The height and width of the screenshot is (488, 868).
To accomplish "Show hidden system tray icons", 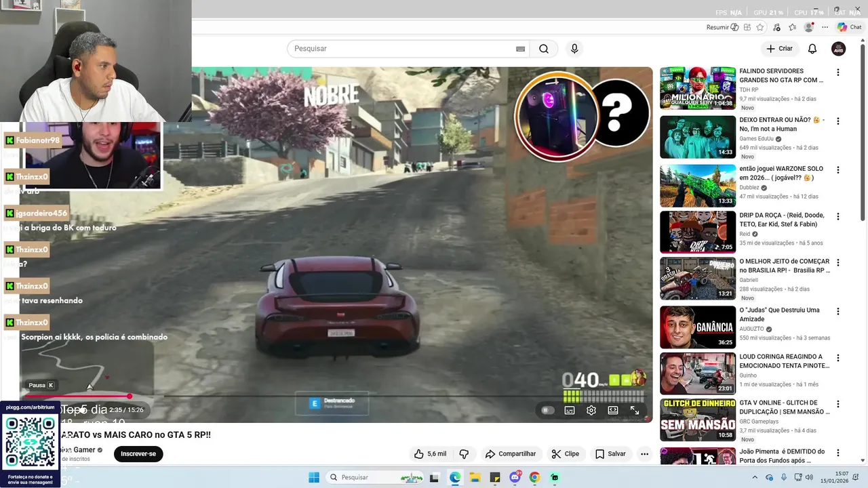I will click(755, 477).
